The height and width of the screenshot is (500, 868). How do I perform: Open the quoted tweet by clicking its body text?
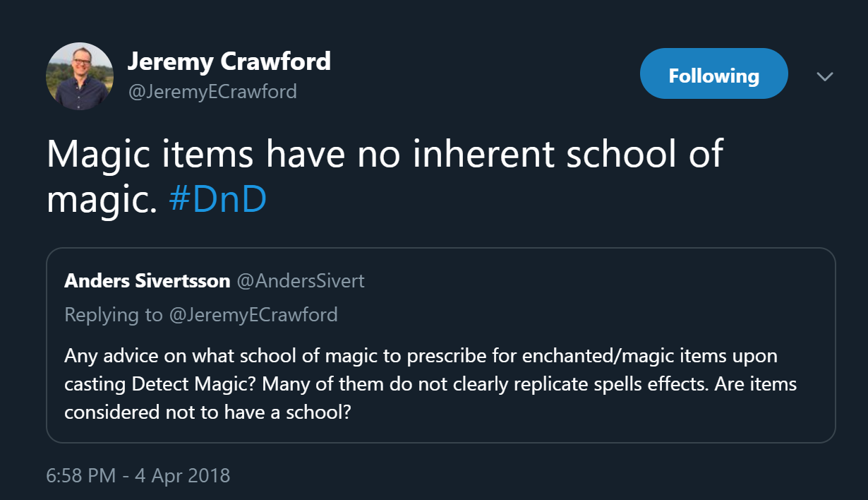point(430,384)
